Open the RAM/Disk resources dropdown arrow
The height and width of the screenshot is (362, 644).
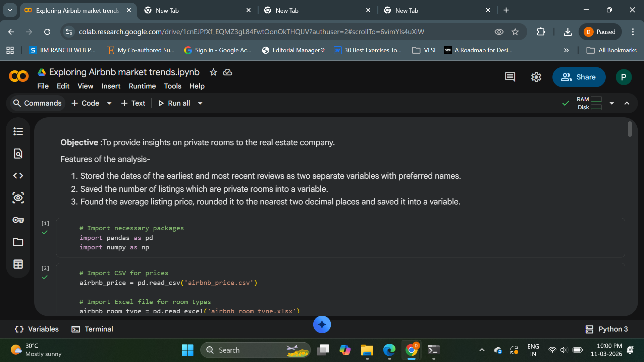[x=611, y=103]
